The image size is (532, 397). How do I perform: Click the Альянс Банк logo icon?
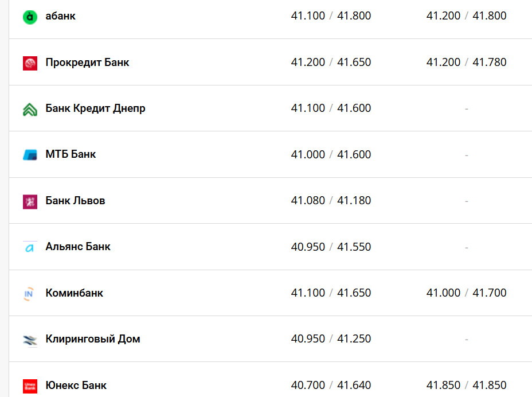[x=30, y=247]
